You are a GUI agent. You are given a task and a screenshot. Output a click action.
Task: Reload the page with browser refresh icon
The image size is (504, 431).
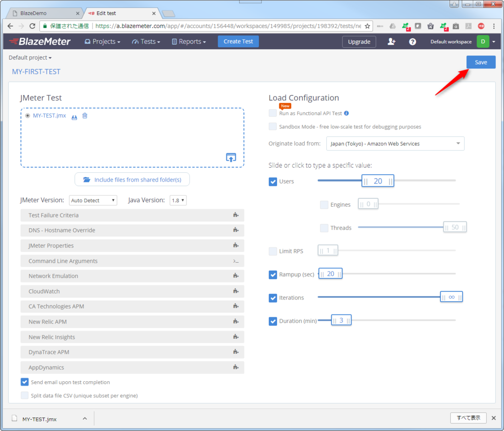(x=32, y=26)
